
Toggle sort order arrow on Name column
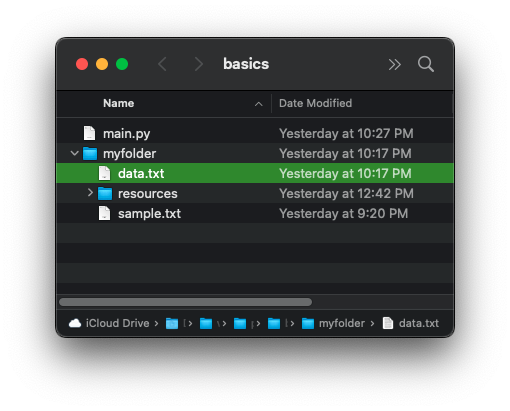point(258,104)
